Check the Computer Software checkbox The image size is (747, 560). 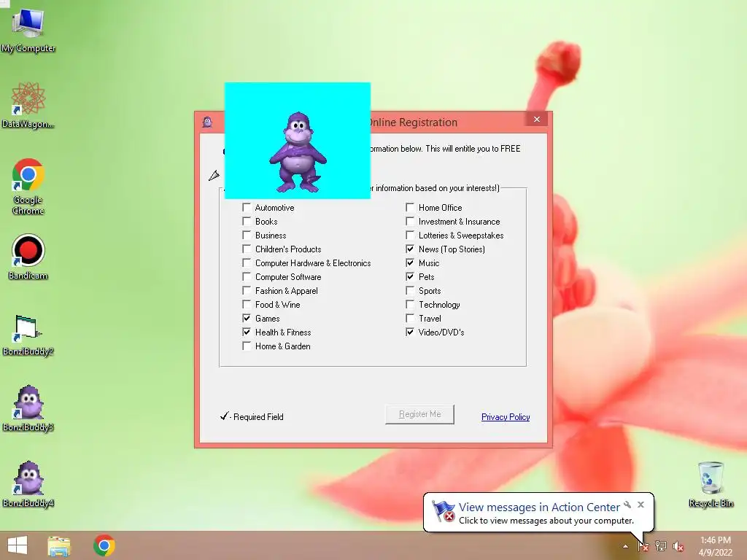tap(247, 276)
